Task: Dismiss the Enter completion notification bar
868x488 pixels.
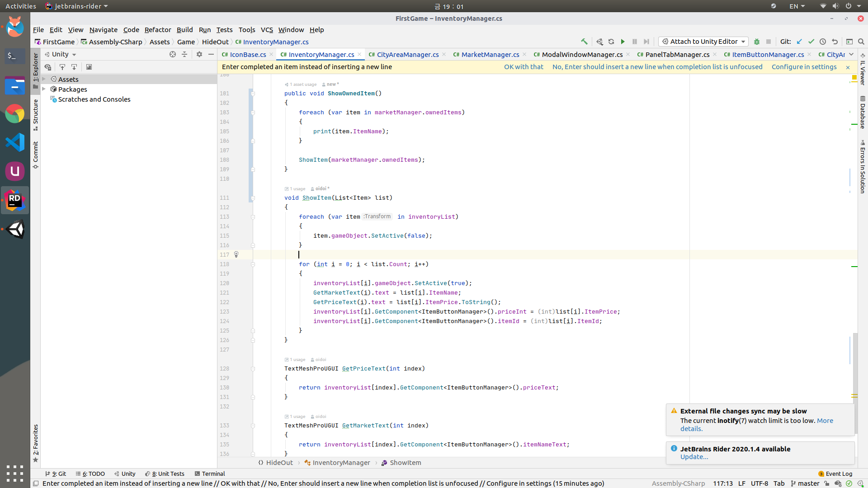Action: click(848, 67)
